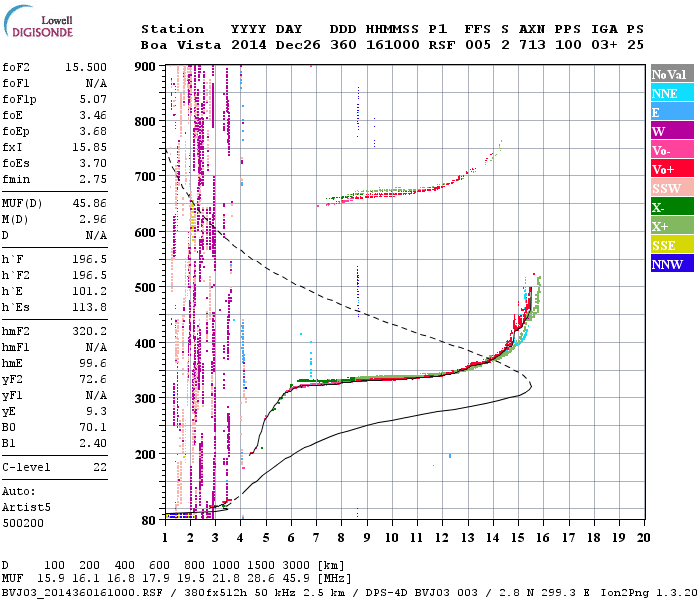Click the h`F value 196.5
Image resolution: width=700 pixels, height=600 pixels.
click(x=89, y=259)
